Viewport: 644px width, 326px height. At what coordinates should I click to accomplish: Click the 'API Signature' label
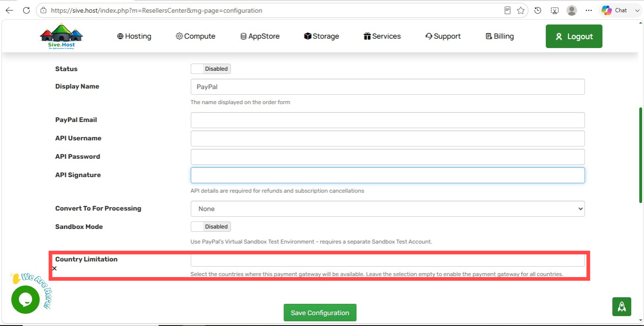tap(78, 175)
